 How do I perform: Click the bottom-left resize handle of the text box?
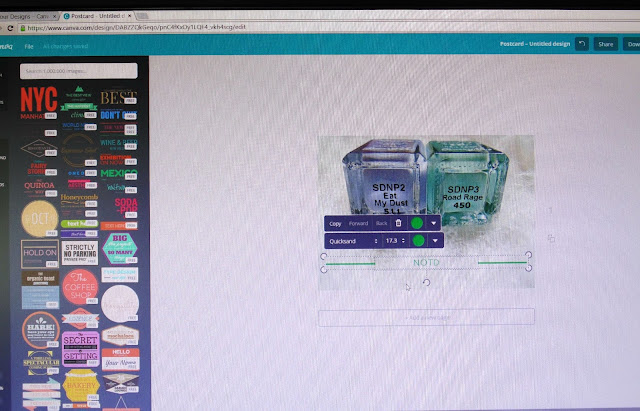point(324,270)
